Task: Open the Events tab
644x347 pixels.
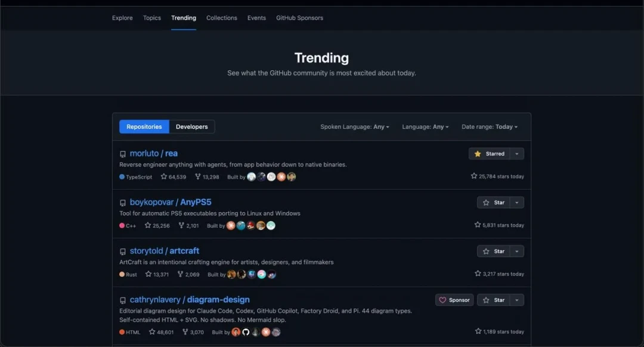Action: 256,18
